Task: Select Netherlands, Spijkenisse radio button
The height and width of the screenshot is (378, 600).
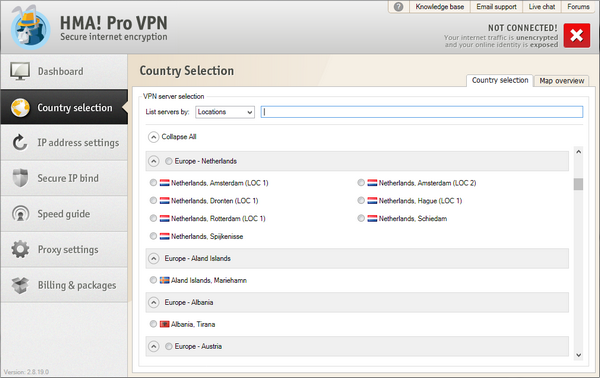Action: 153,236
